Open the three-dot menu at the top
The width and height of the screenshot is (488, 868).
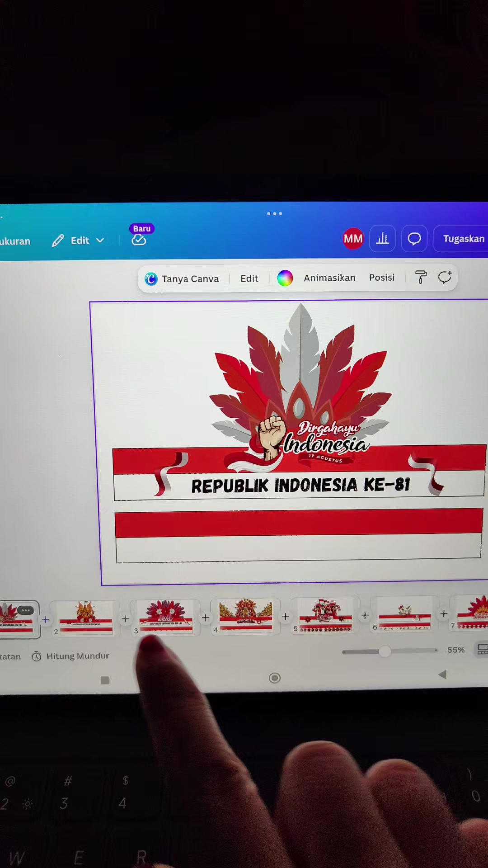[x=274, y=213]
